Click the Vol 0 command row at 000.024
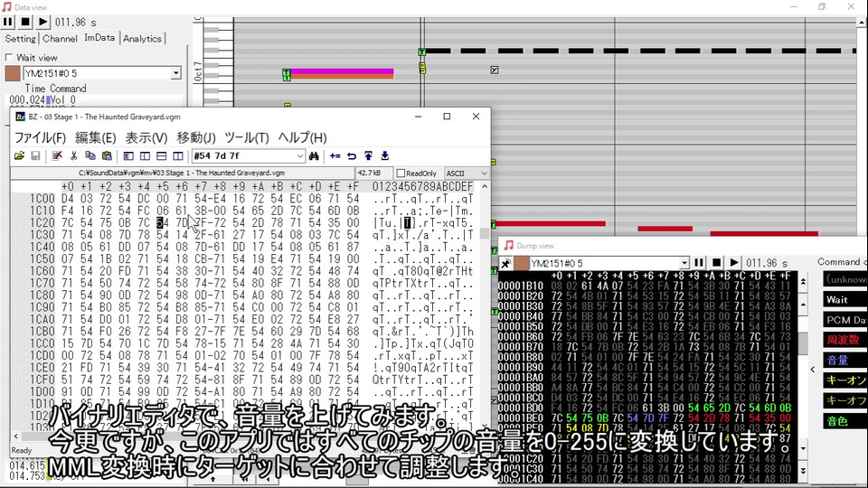Viewport: 868px width, 488px height. tap(94, 100)
